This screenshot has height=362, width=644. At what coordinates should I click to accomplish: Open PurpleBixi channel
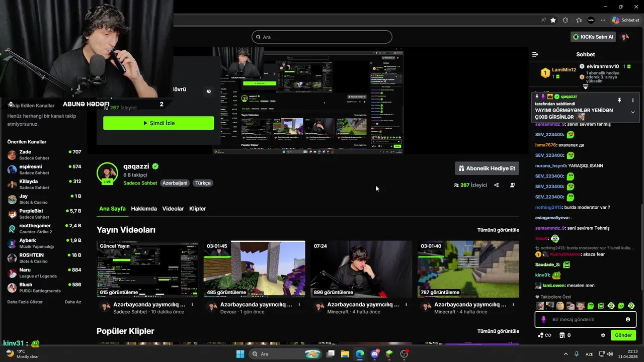pyautogui.click(x=44, y=214)
